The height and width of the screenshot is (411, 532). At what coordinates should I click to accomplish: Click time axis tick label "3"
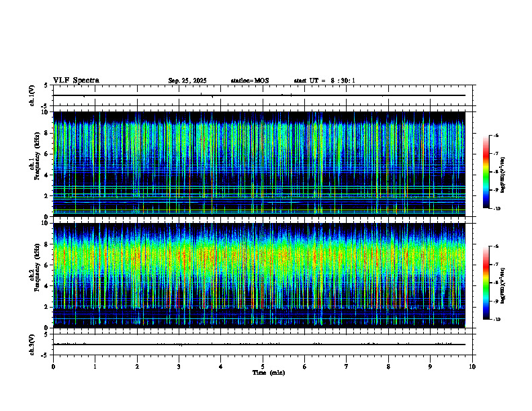pyautogui.click(x=179, y=367)
